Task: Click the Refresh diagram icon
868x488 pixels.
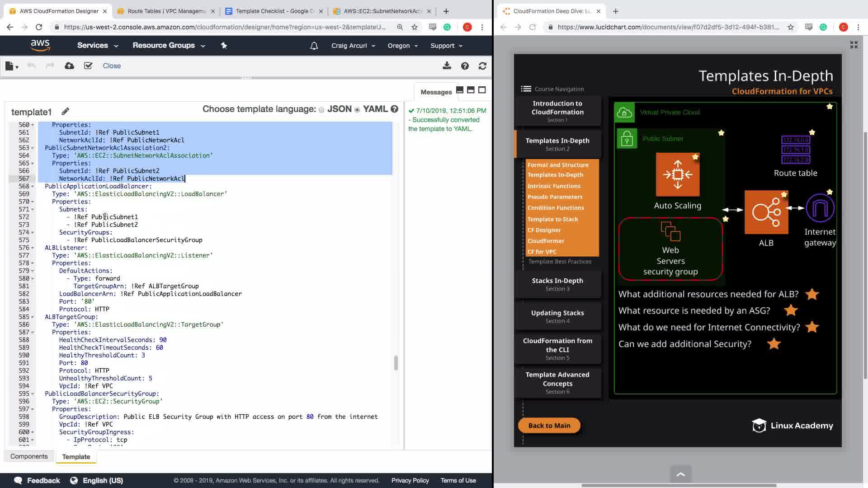Action: pyautogui.click(x=482, y=66)
